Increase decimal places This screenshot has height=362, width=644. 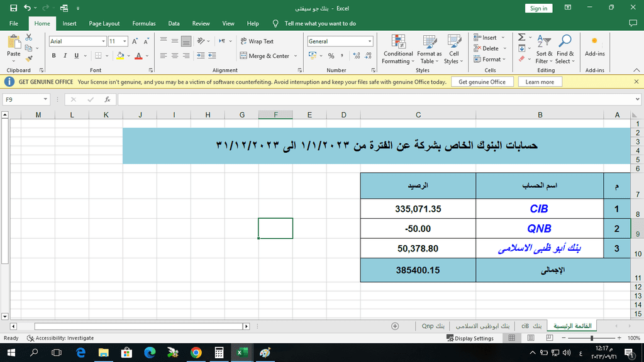click(x=357, y=56)
